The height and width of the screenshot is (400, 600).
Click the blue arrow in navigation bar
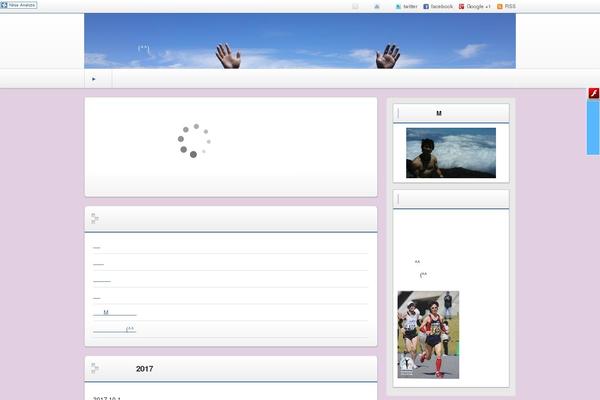tap(94, 79)
